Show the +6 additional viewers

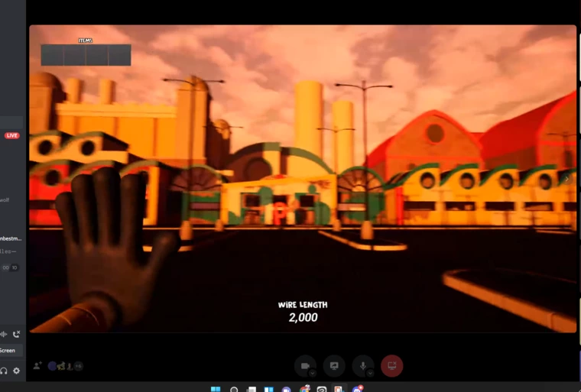click(78, 366)
